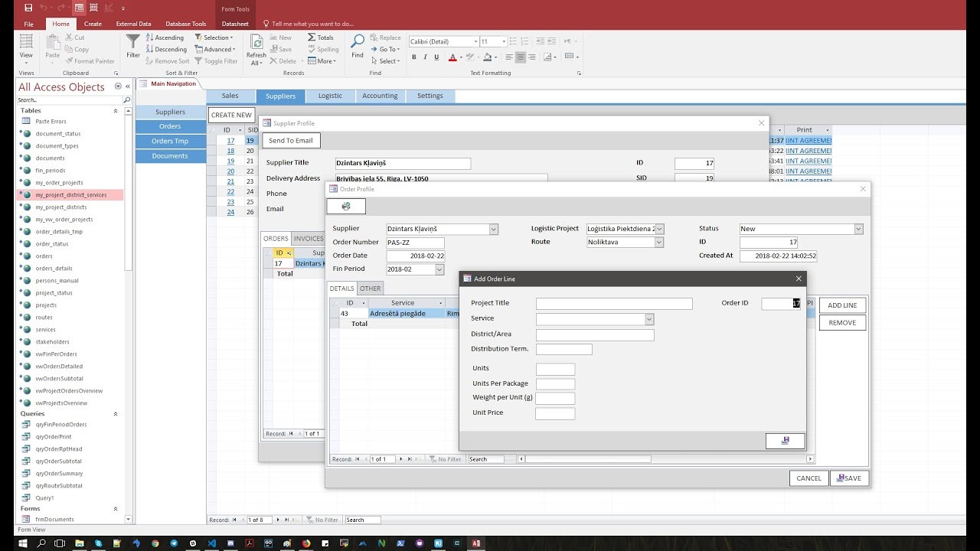Open the View button in ribbon

tap(26, 49)
